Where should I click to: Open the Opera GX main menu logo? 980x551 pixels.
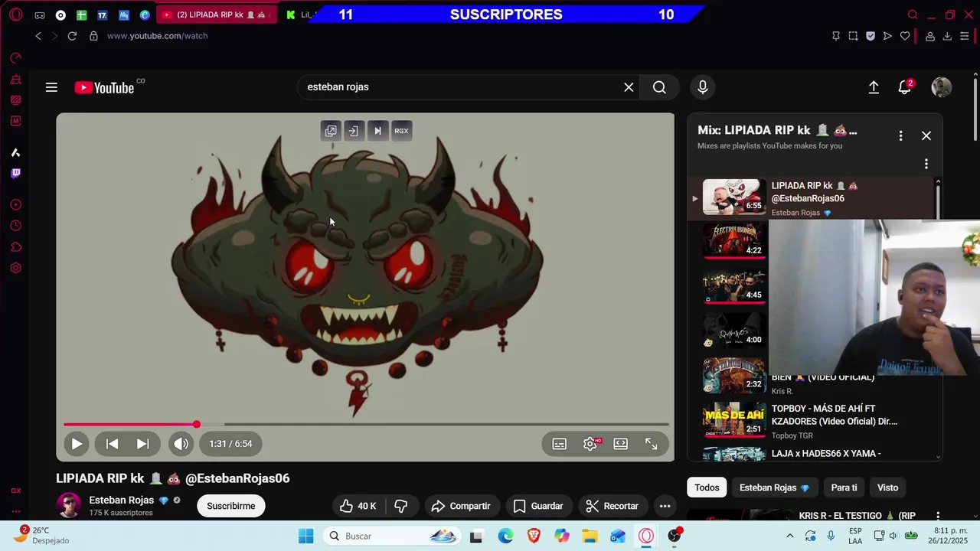click(15, 15)
